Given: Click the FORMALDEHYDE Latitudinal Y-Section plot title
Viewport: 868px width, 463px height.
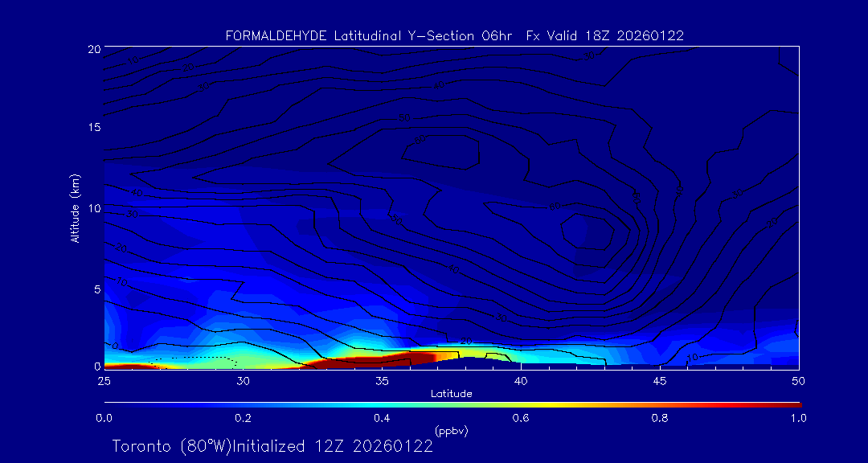Looking at the screenshot, I should [x=454, y=36].
